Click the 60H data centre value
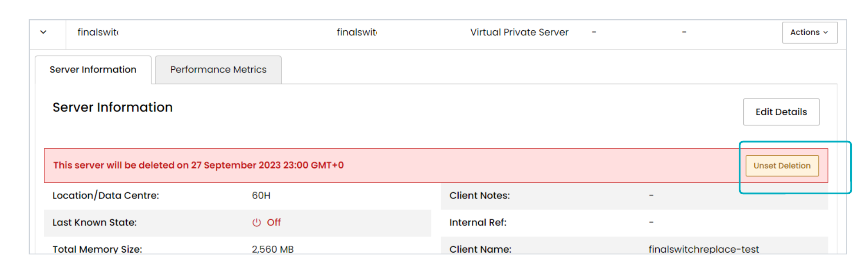This screenshot has width=868, height=280. tap(261, 195)
